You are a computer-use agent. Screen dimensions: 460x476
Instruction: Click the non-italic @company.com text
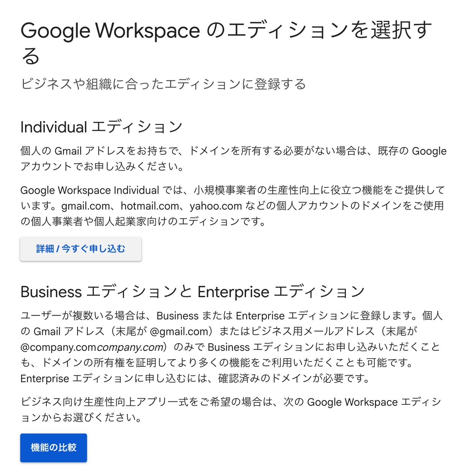(58, 347)
